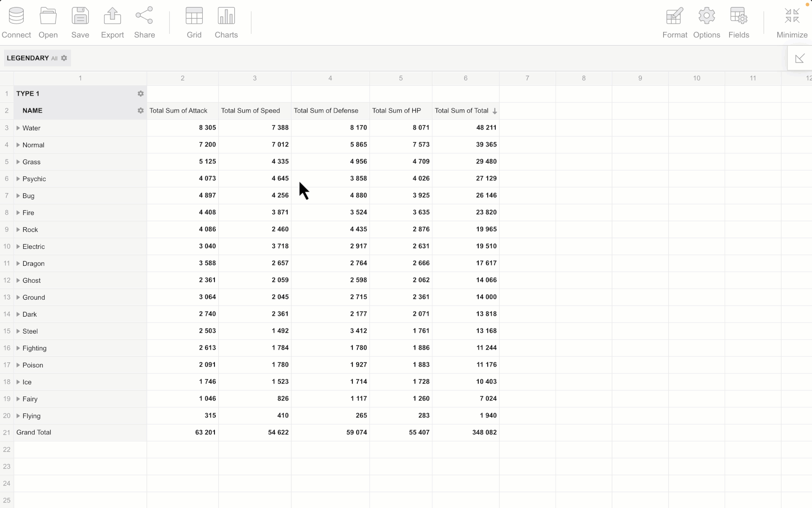
Task: Expand the Grass row
Action: point(18,162)
